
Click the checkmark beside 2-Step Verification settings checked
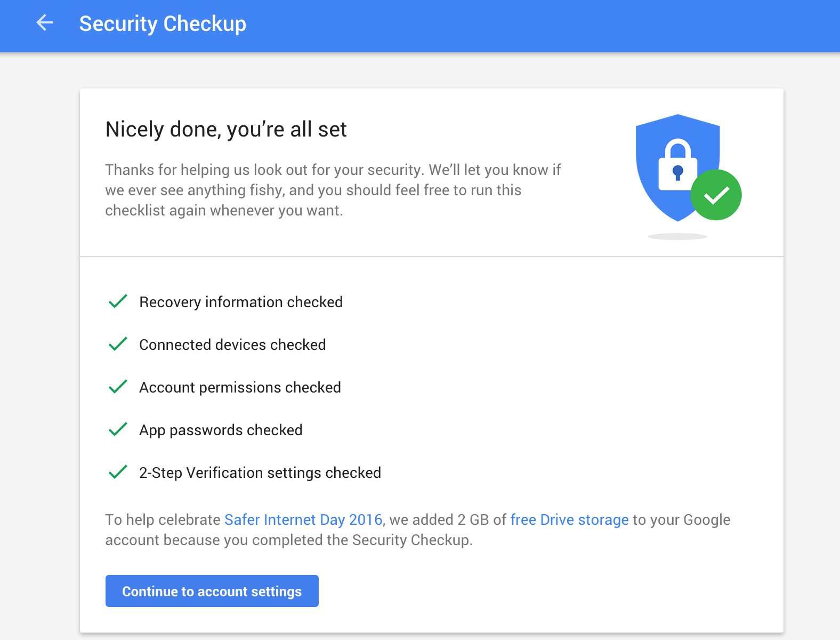(x=117, y=473)
